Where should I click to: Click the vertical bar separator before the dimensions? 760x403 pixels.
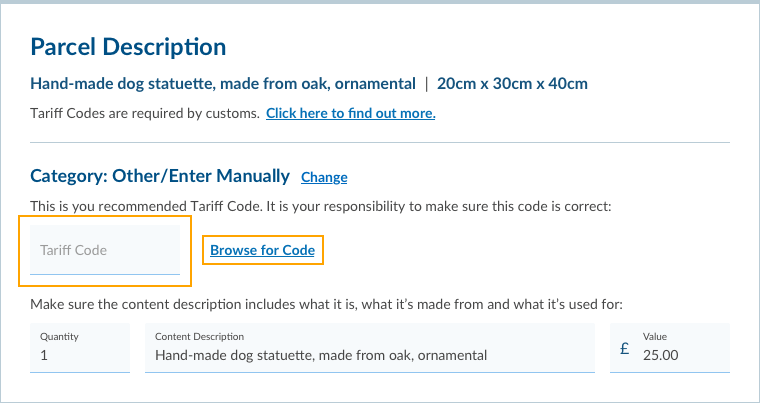coord(427,83)
